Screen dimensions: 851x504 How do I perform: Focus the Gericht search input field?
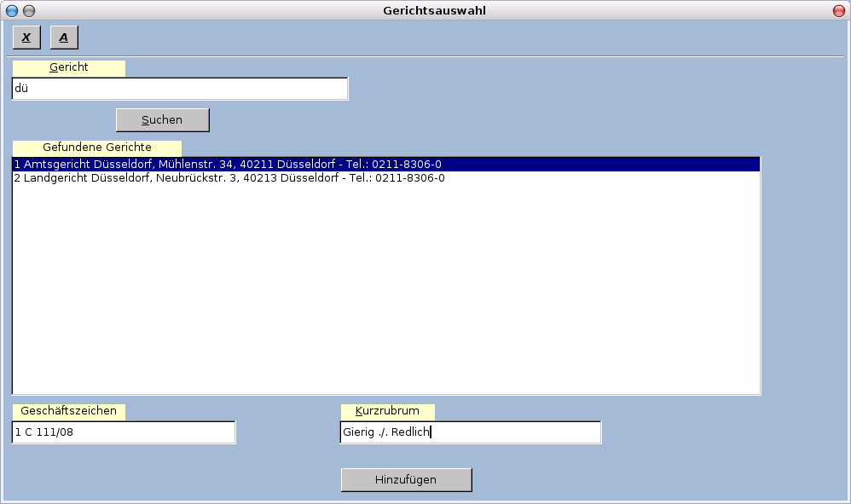[180, 89]
